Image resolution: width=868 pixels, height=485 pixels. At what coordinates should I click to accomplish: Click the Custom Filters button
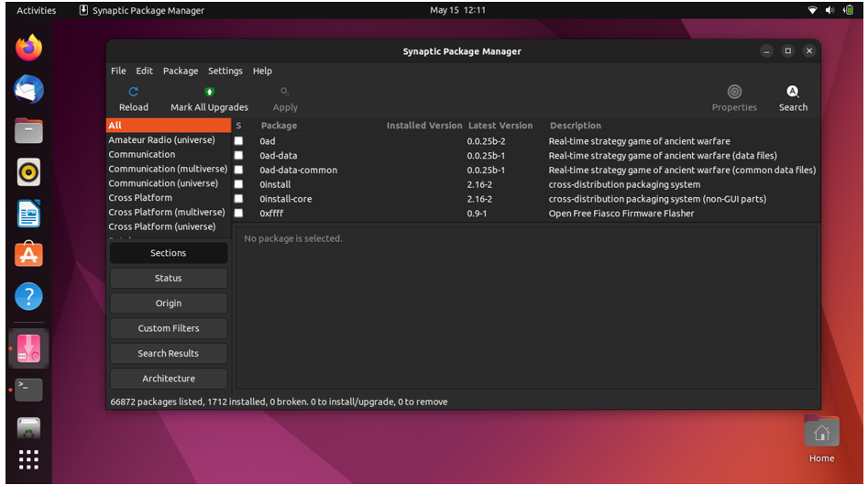coord(169,328)
